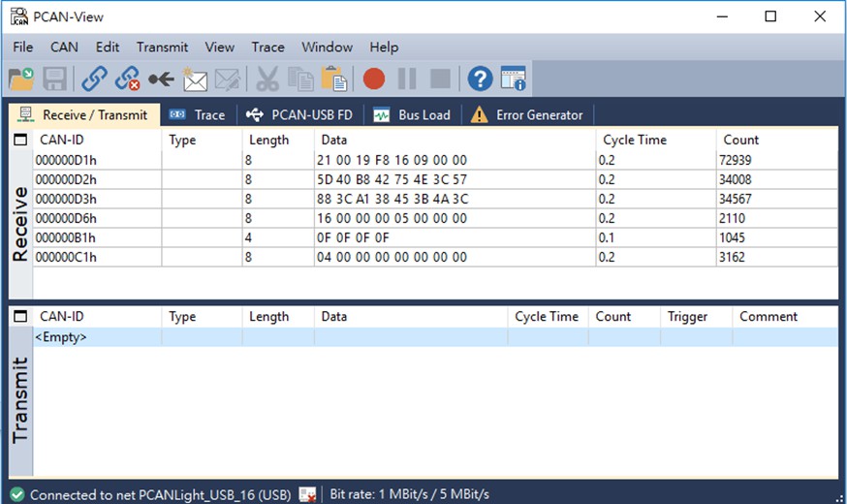847x504 pixels.
Task: Click the Bit rate status text
Action: 409,494
